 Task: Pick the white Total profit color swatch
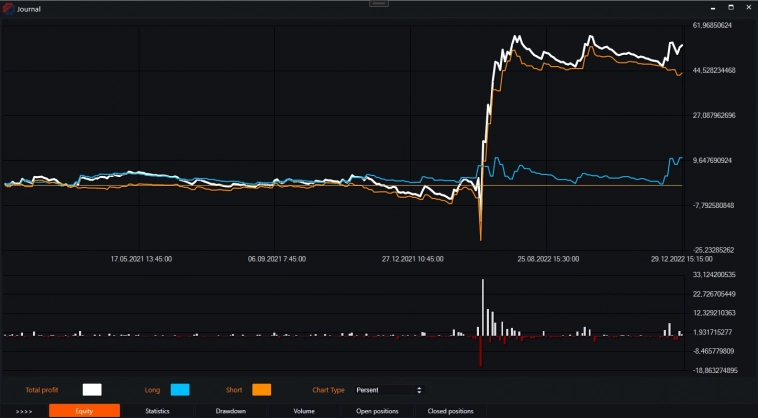92,390
